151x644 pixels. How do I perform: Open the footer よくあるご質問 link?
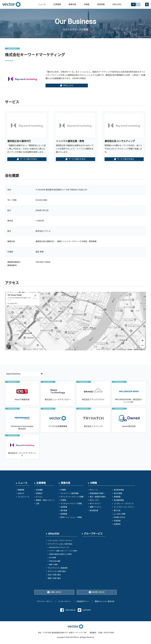click(x=119, y=514)
